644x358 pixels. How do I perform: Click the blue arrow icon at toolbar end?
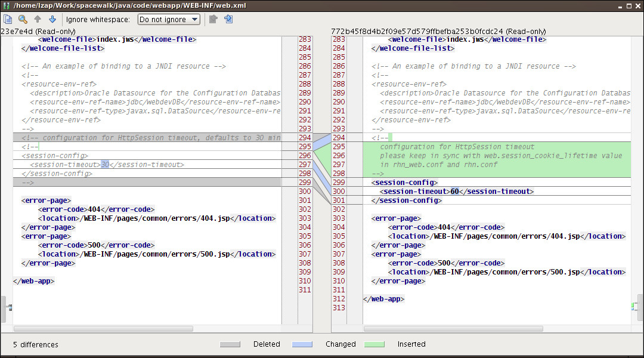(228, 19)
